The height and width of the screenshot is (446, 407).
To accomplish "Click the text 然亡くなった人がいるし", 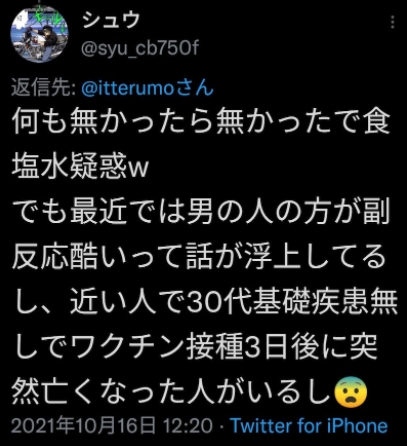I will [172, 393].
